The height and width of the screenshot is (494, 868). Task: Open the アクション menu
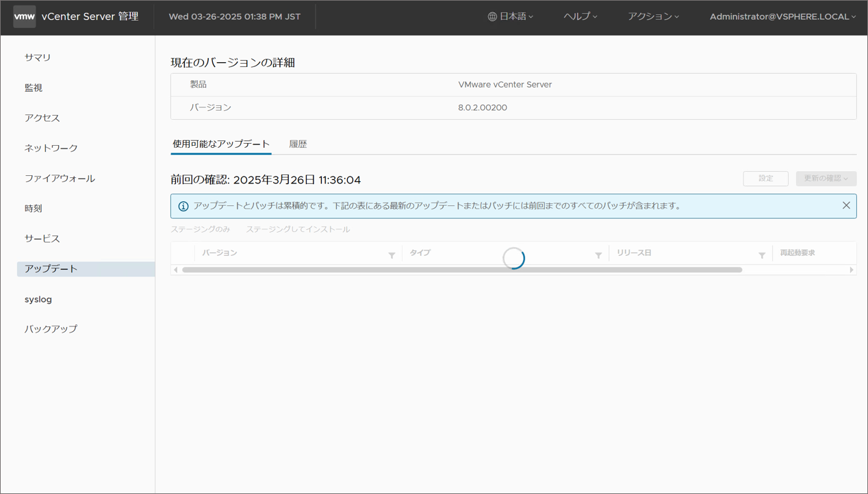coord(654,16)
